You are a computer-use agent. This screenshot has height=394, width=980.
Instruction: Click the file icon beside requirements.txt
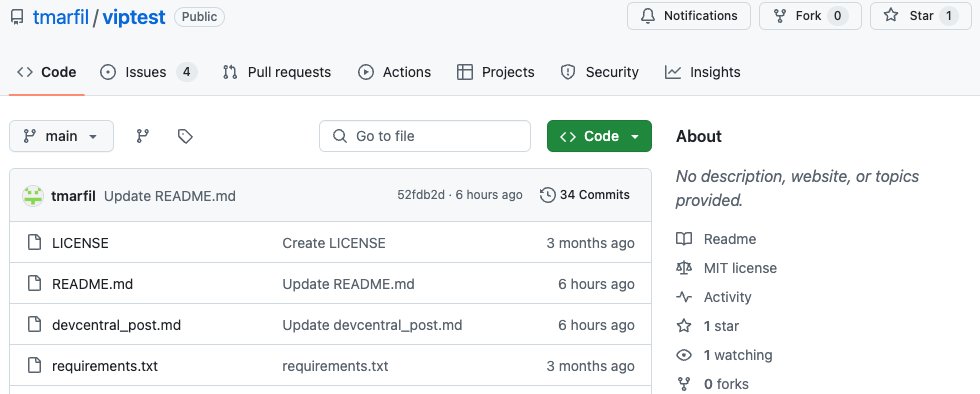tap(34, 365)
